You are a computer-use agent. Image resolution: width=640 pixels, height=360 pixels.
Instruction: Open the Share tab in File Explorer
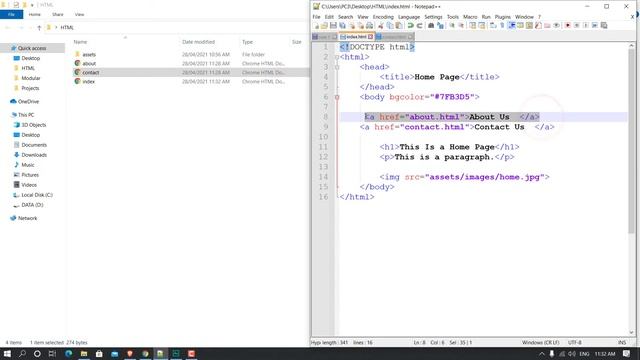[x=58, y=14]
